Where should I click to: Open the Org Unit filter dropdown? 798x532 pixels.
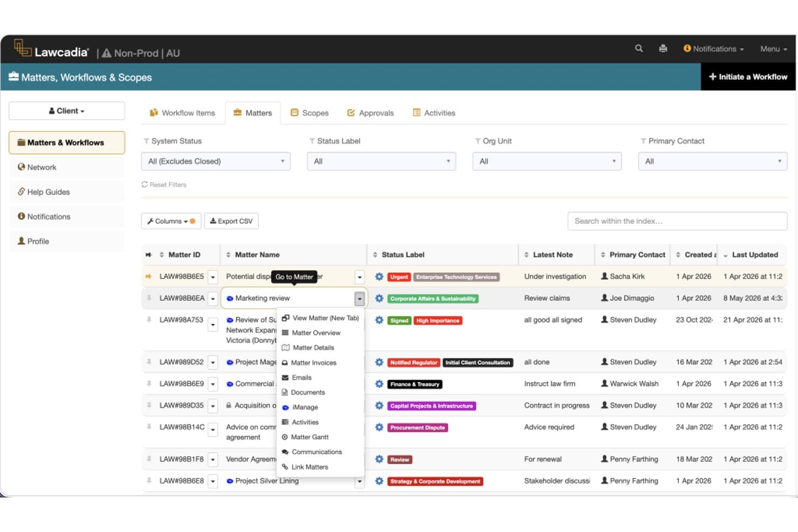[547, 161]
